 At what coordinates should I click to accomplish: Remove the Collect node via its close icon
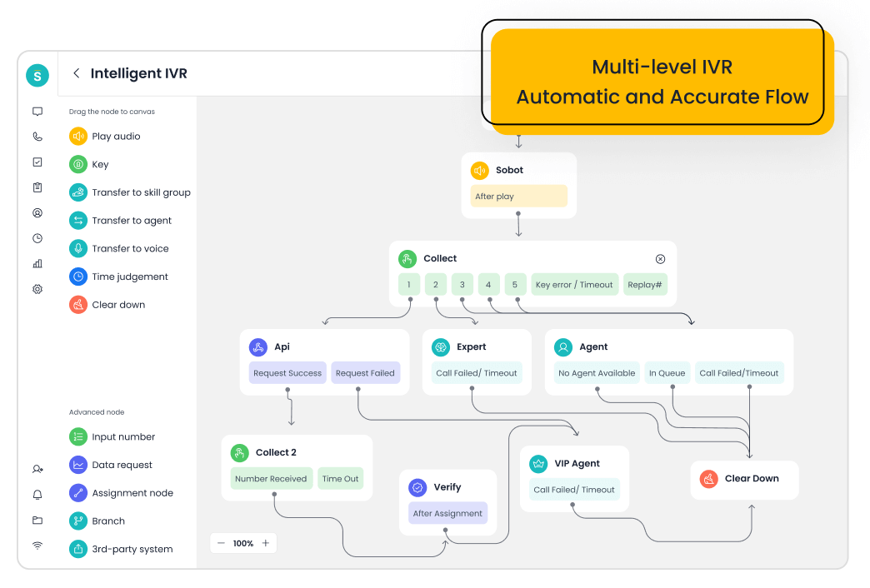click(x=660, y=258)
